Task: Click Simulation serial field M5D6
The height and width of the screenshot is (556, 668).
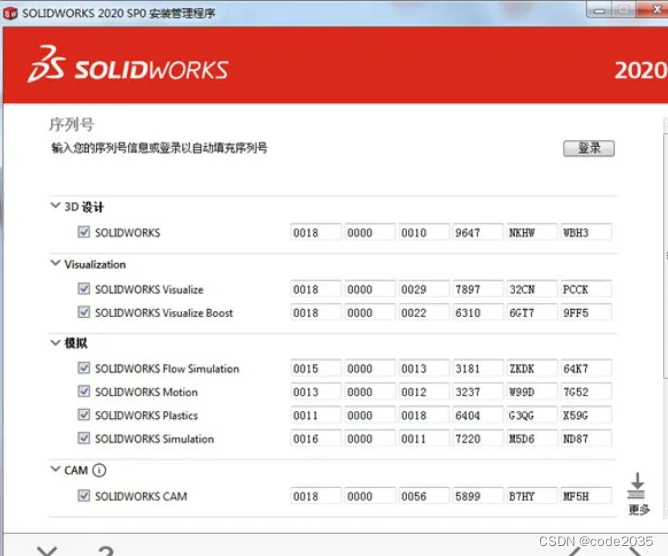Action: coord(532,439)
